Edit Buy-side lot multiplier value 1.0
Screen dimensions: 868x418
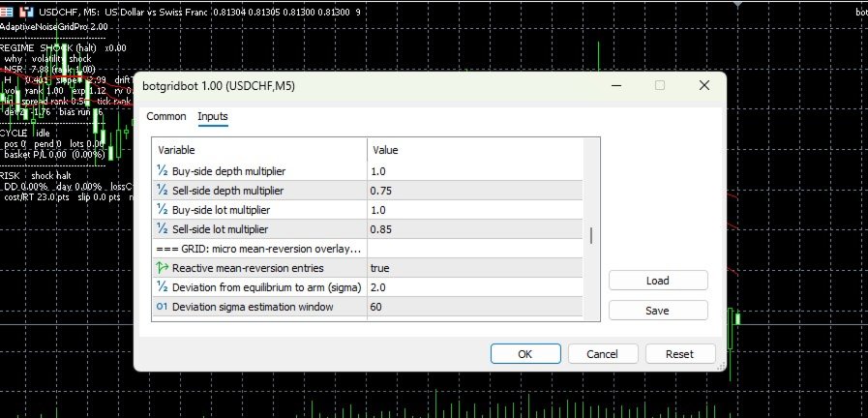[x=475, y=210]
